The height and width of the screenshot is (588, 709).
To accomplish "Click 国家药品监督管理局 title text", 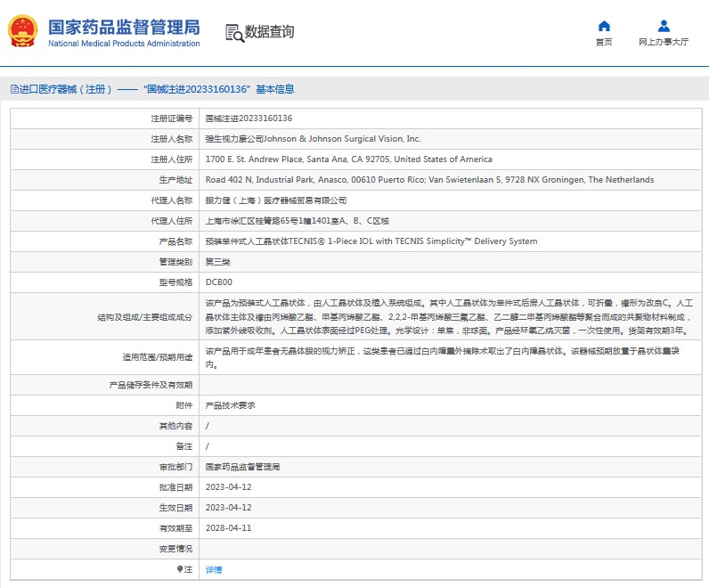I will 124,27.
